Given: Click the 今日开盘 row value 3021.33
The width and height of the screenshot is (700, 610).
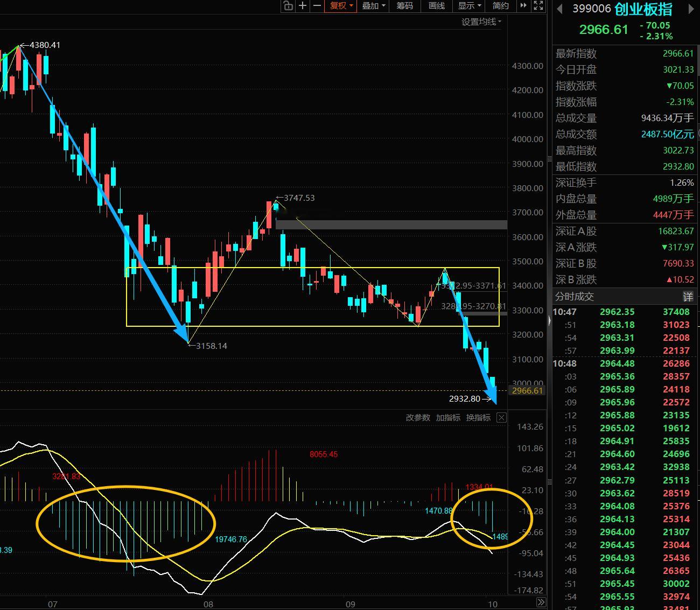Looking at the screenshot, I should click(x=678, y=70).
